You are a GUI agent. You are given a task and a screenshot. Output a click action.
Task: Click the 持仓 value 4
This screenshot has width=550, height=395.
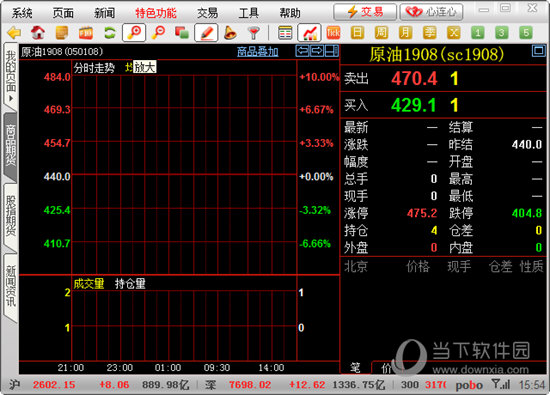[434, 230]
